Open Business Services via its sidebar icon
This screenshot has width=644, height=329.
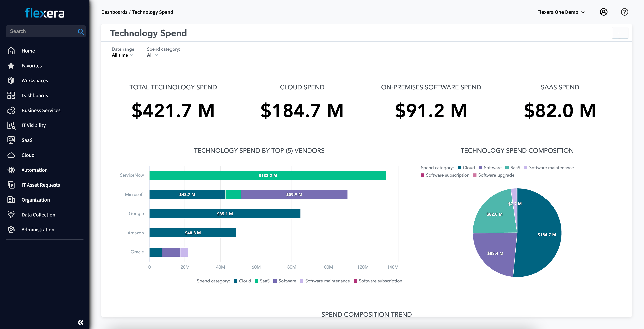coord(11,110)
